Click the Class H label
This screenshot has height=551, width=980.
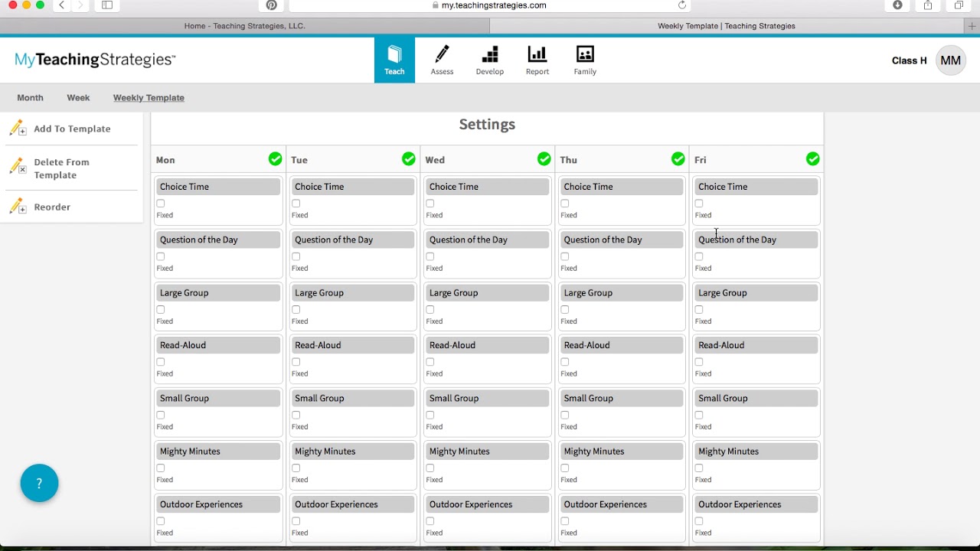click(909, 60)
